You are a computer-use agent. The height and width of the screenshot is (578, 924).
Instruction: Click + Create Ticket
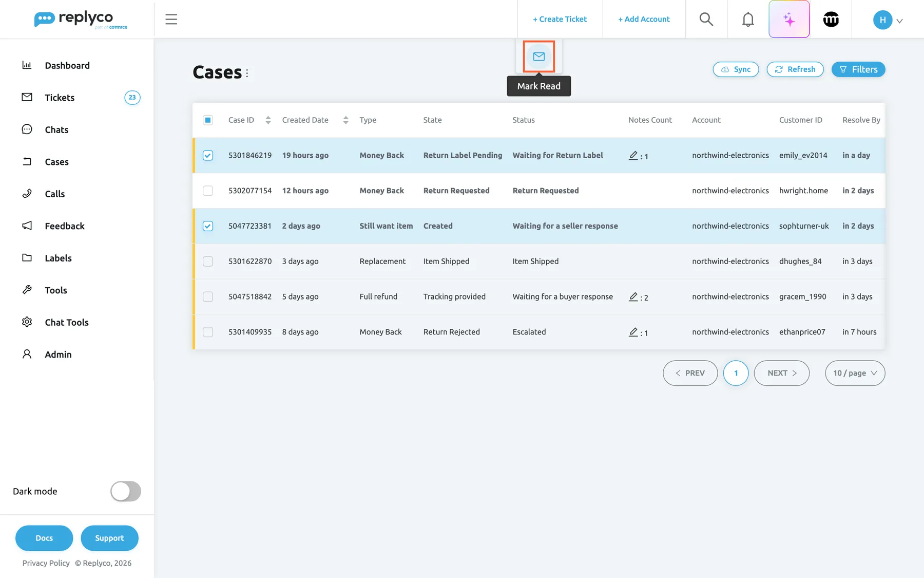(x=560, y=19)
